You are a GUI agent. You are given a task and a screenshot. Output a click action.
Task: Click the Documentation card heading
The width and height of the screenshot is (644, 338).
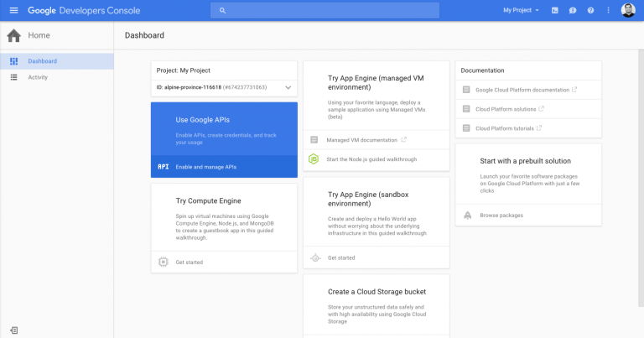[x=482, y=70]
